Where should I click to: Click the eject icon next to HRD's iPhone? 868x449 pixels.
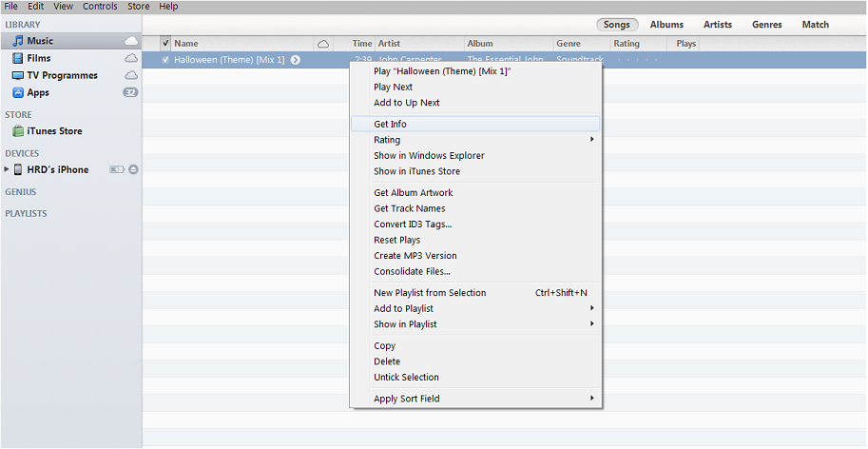coord(133,169)
